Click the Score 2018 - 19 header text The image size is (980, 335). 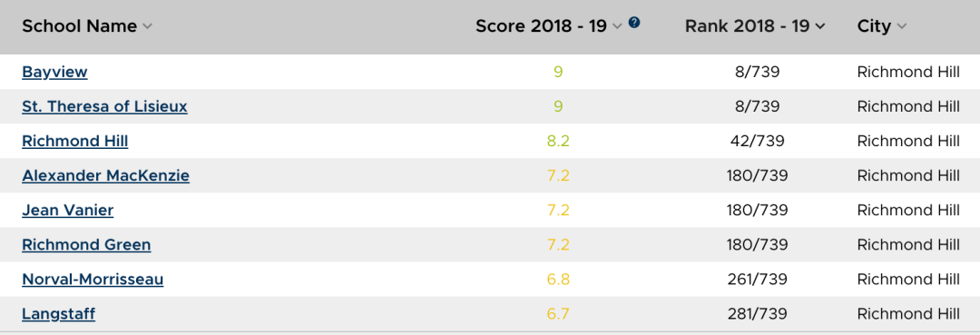[541, 26]
